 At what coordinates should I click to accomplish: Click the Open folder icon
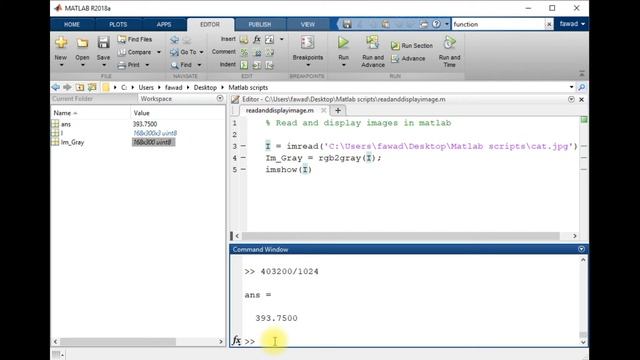point(82,43)
